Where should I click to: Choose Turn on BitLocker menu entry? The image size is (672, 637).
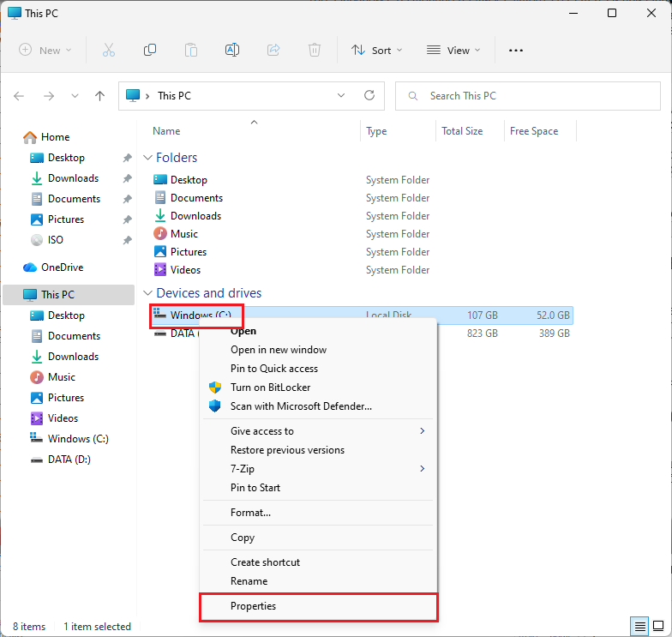click(270, 388)
